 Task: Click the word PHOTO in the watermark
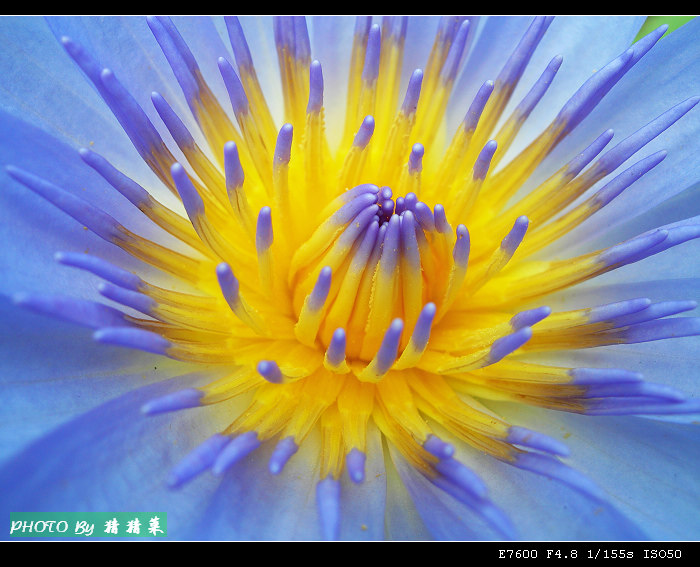(x=39, y=526)
